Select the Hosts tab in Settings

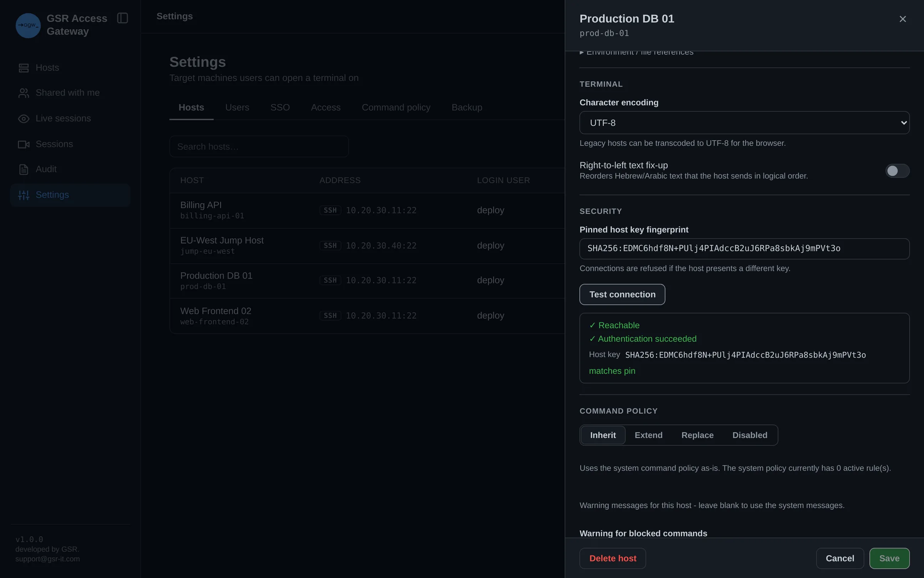click(x=191, y=108)
